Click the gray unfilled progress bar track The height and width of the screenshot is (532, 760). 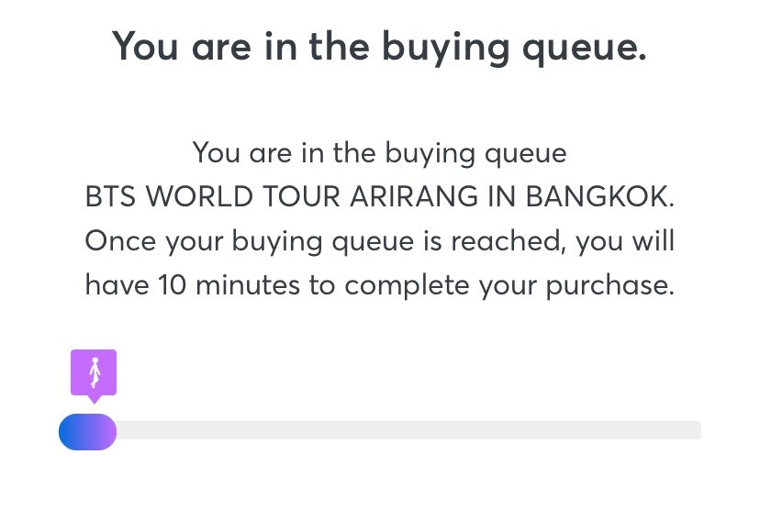[408, 430]
